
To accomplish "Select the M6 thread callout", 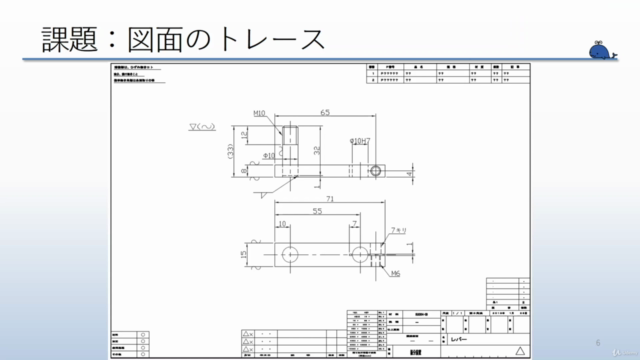I will click(x=395, y=273).
